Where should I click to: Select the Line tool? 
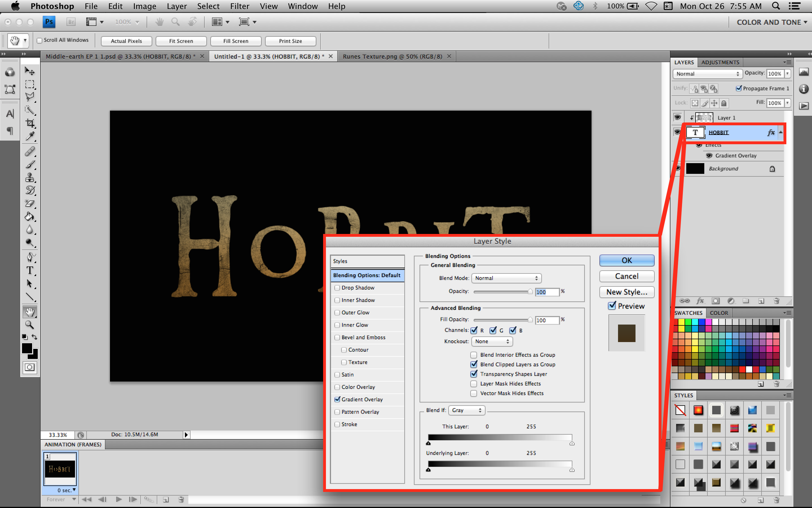coord(30,297)
